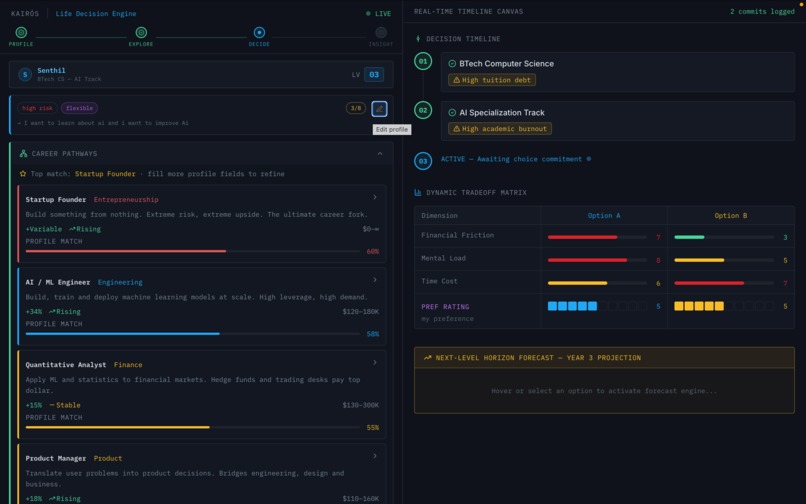The width and height of the screenshot is (806, 504).
Task: Select active timeline node 03
Action: [x=423, y=161]
